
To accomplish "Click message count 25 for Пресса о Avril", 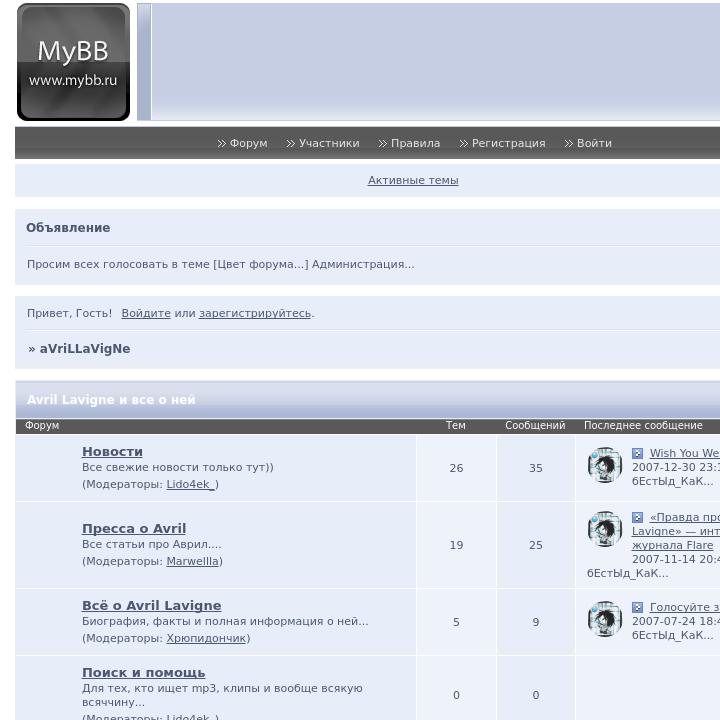I will pyautogui.click(x=536, y=545).
